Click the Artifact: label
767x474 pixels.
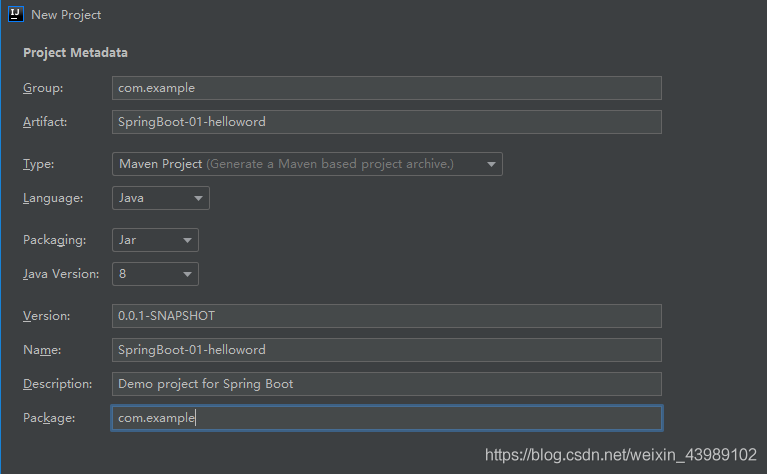click(x=45, y=122)
